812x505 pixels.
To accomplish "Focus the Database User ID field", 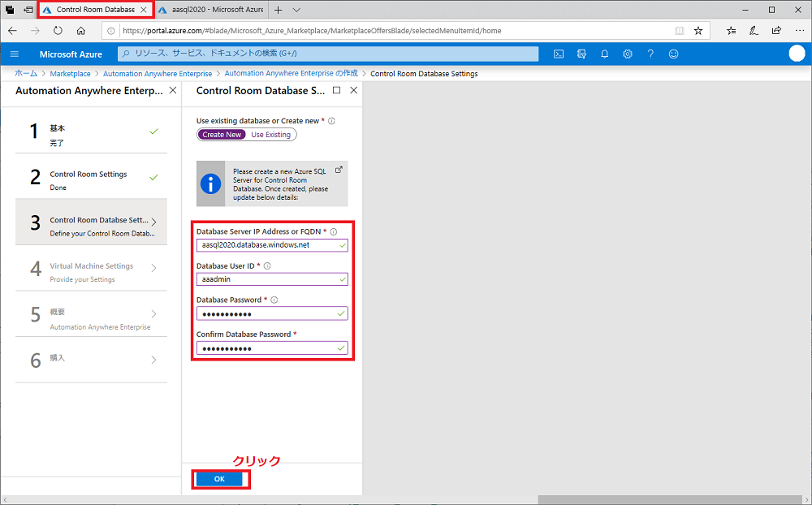I will tap(272, 279).
